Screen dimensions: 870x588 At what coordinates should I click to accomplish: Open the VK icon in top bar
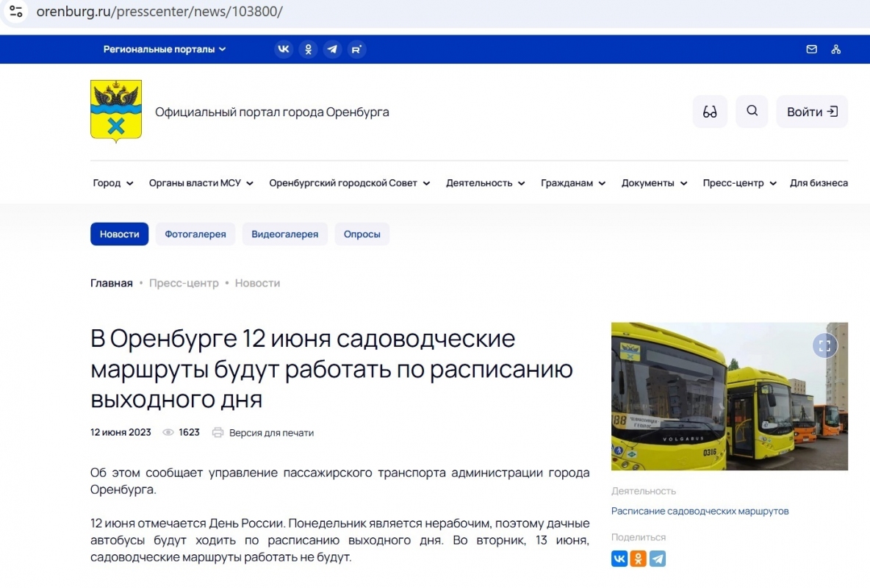click(x=284, y=49)
